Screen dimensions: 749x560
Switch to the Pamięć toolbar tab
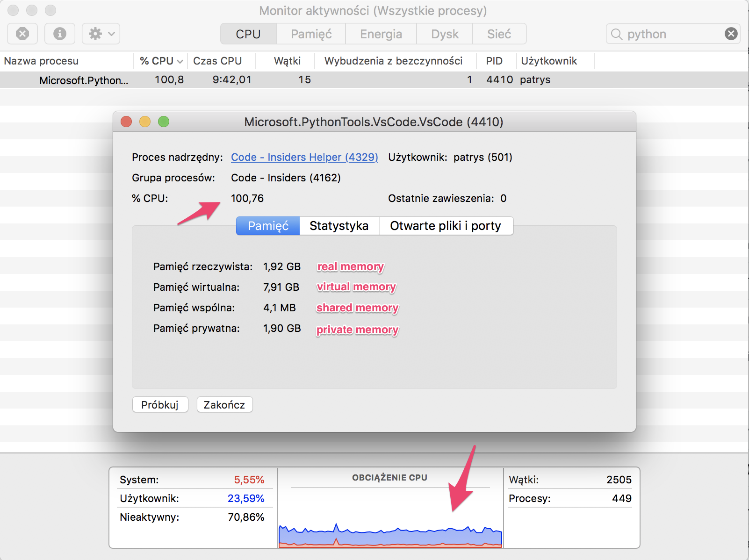tap(310, 33)
